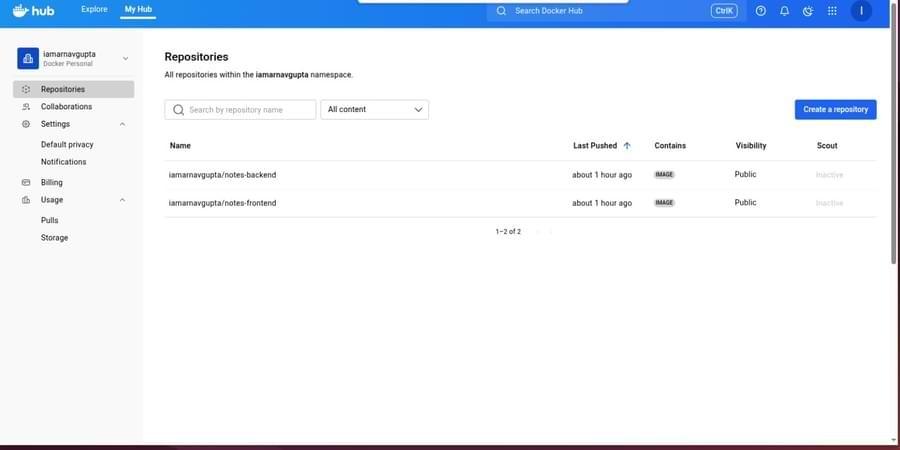Click the Contains column header
900x450 pixels.
670,146
